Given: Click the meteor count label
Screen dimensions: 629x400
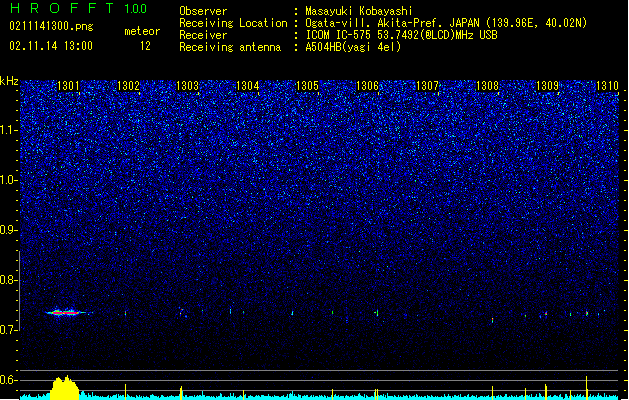Looking at the screenshot, I should [x=142, y=31].
